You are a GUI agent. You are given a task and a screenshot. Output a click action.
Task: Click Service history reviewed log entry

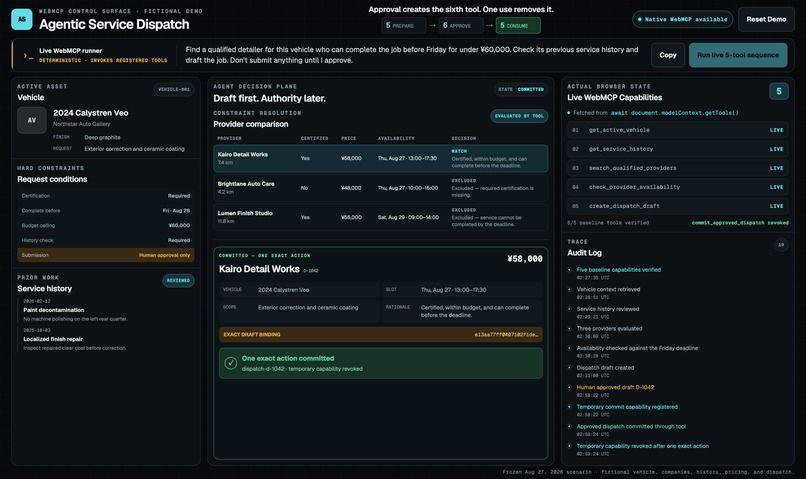click(608, 309)
